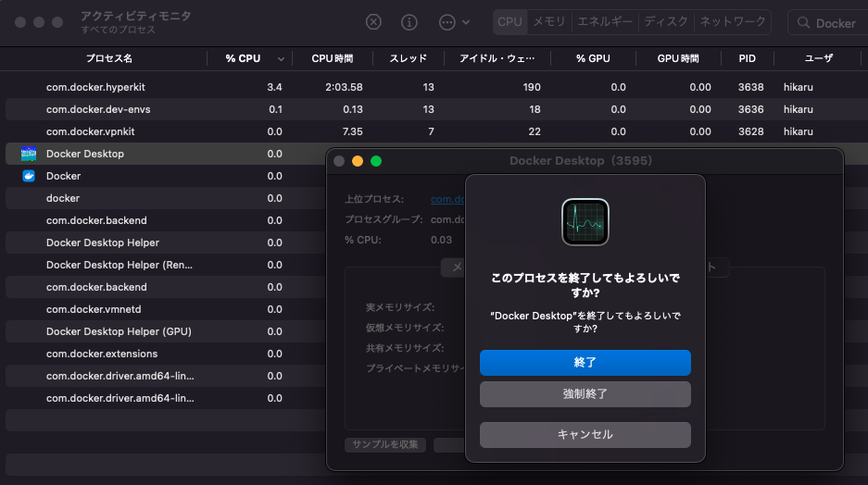Click PID 3628 cell
Viewport: 868px width, 485px height.
pyautogui.click(x=750, y=131)
